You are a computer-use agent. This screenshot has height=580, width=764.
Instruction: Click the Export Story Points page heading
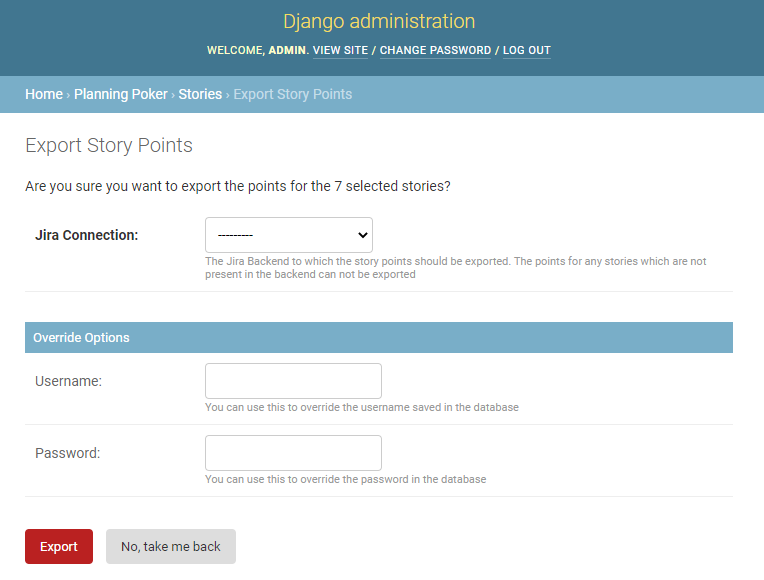109,145
